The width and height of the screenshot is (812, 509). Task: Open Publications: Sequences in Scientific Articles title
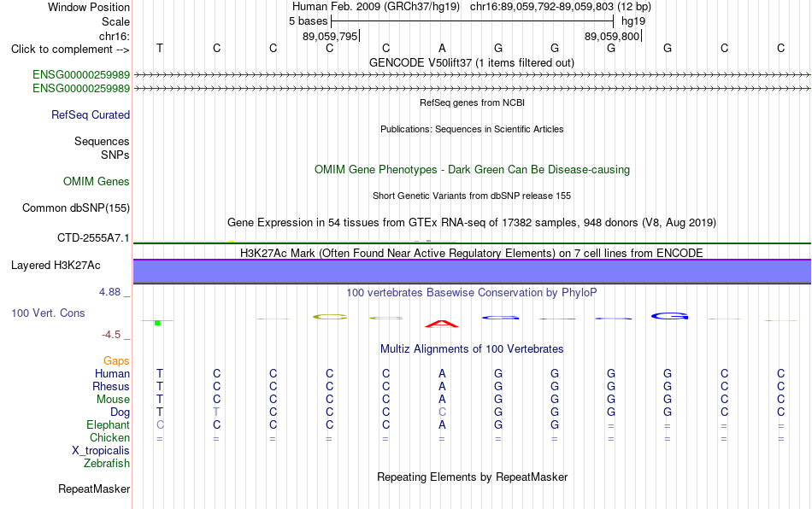coord(472,129)
